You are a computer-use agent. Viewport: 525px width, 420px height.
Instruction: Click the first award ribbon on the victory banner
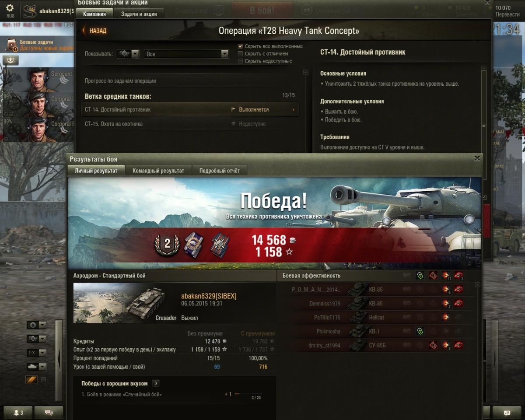[x=192, y=244]
